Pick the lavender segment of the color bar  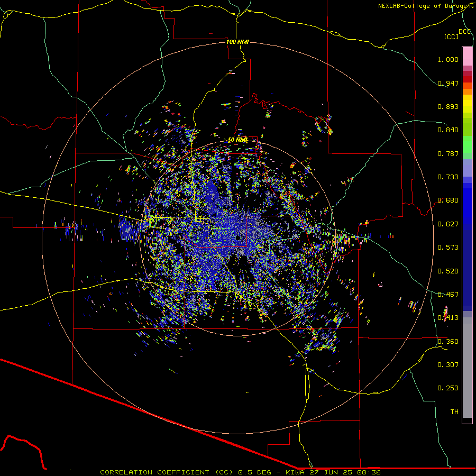(467, 168)
